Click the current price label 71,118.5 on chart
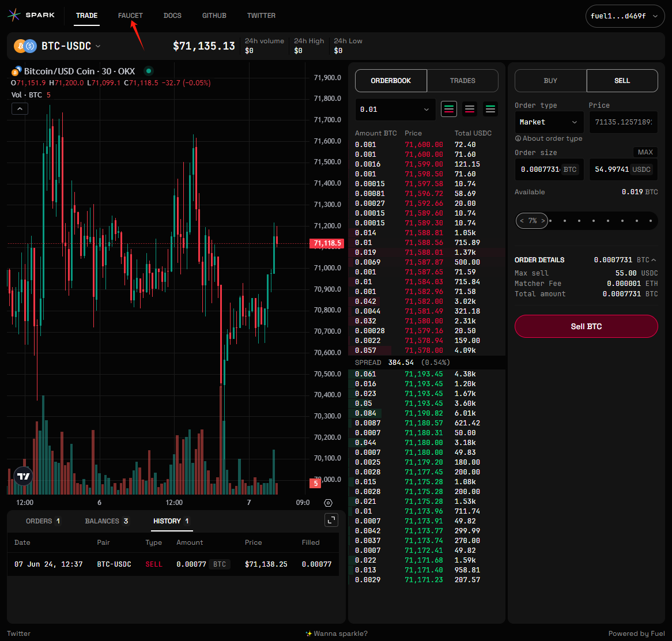The image size is (672, 641). (327, 243)
